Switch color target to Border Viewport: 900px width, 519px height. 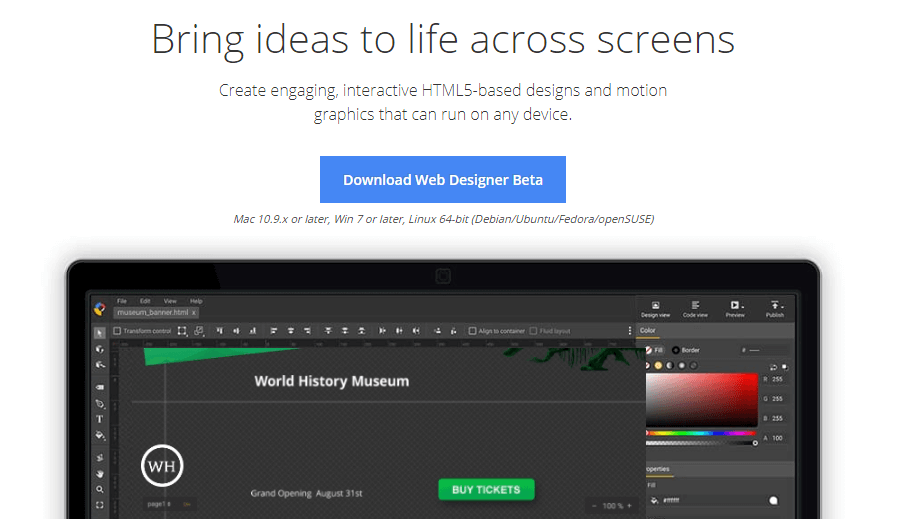point(686,350)
